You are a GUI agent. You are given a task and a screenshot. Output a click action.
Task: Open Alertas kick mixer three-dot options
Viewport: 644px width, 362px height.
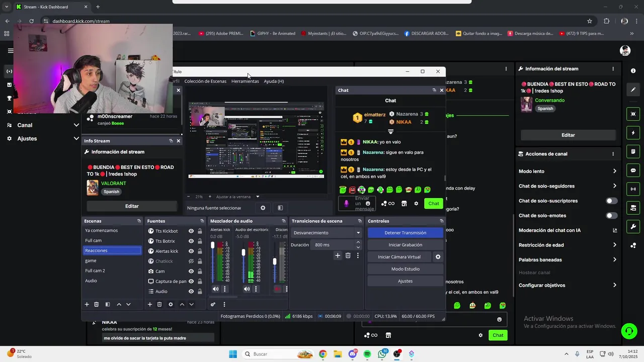224,289
